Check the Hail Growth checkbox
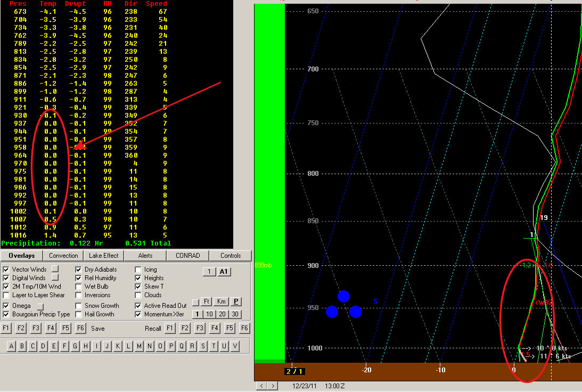 78,314
